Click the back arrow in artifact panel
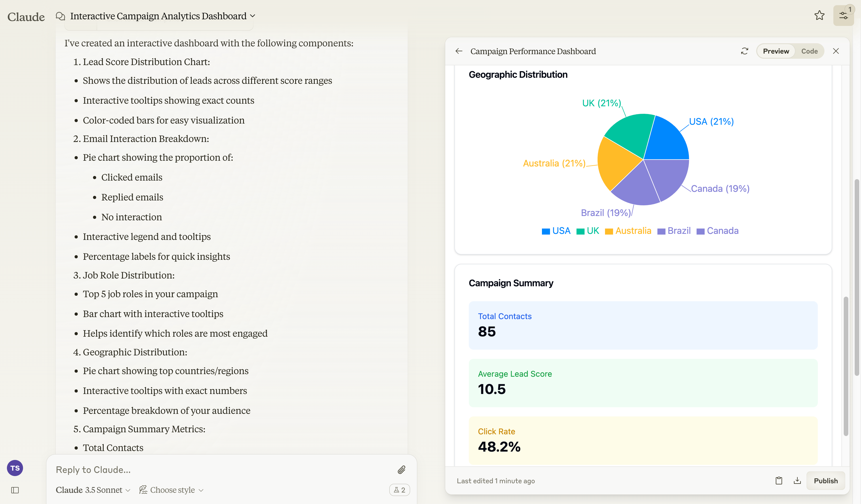Viewport: 861px width, 504px height. 459,51
